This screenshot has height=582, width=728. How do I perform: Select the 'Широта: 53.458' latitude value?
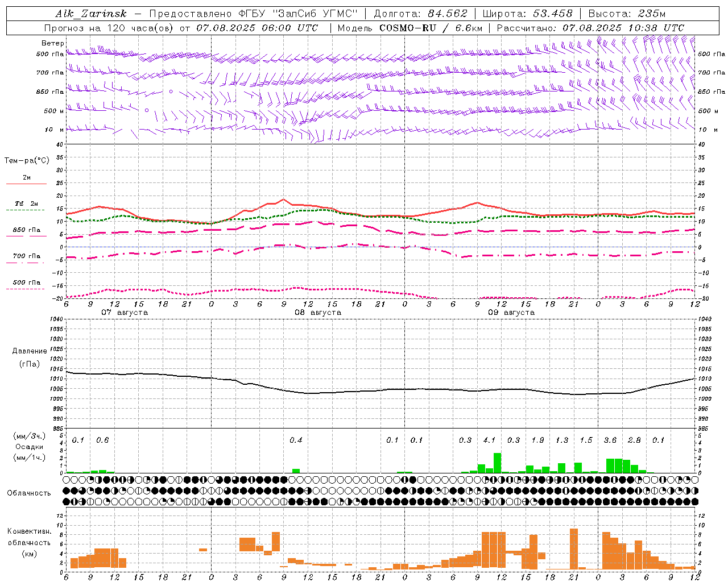click(x=527, y=14)
